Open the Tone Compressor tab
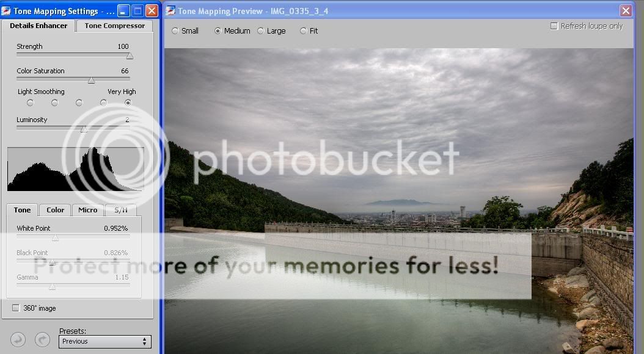This screenshot has height=354, width=644. [115, 26]
